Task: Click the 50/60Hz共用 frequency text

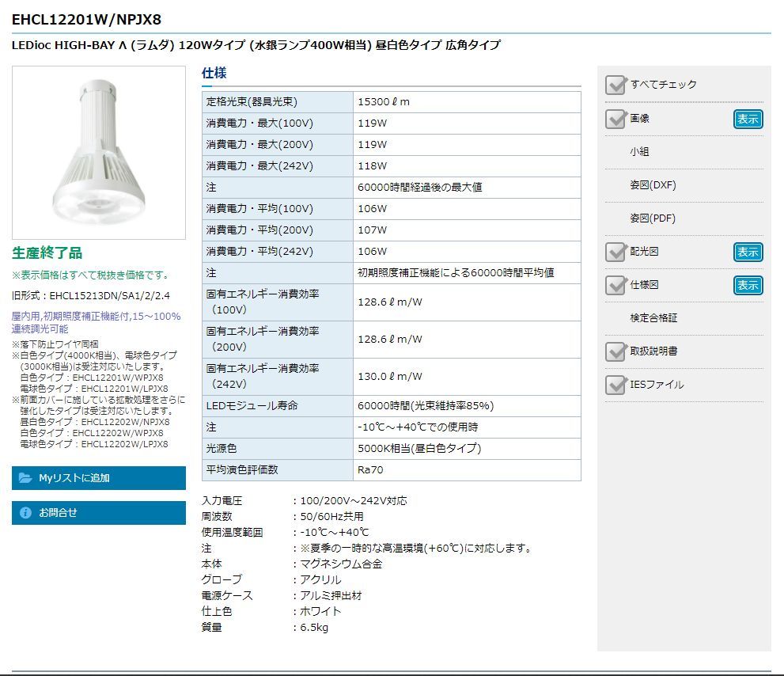Action: coord(331,516)
